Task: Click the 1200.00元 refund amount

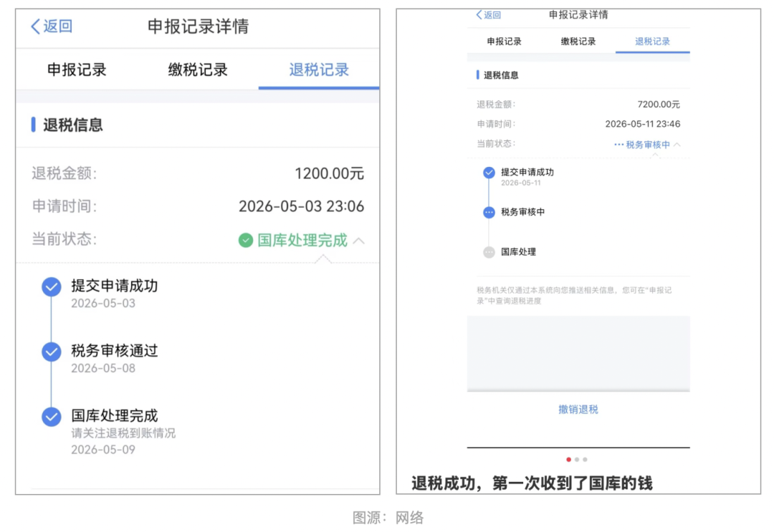Action: click(329, 173)
